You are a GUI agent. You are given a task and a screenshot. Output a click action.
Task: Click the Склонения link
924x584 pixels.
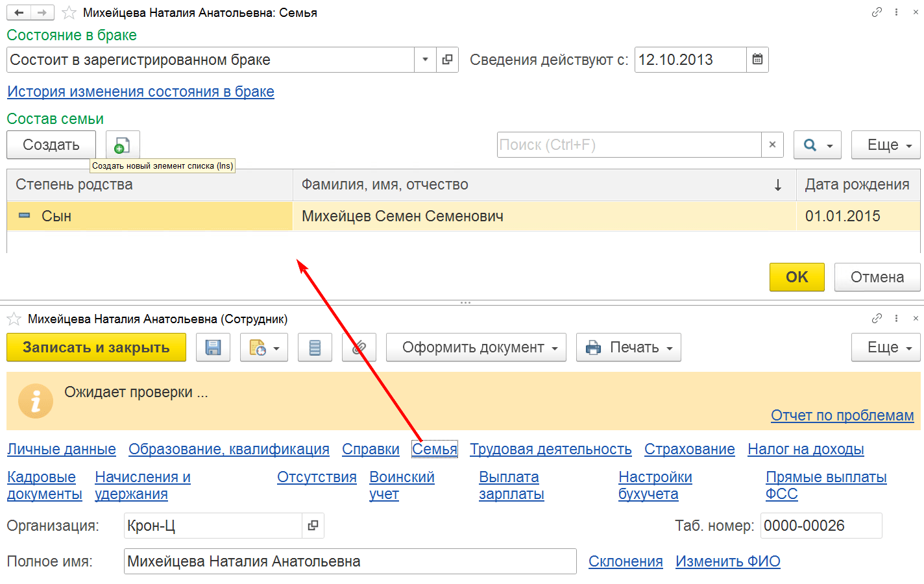tap(626, 561)
